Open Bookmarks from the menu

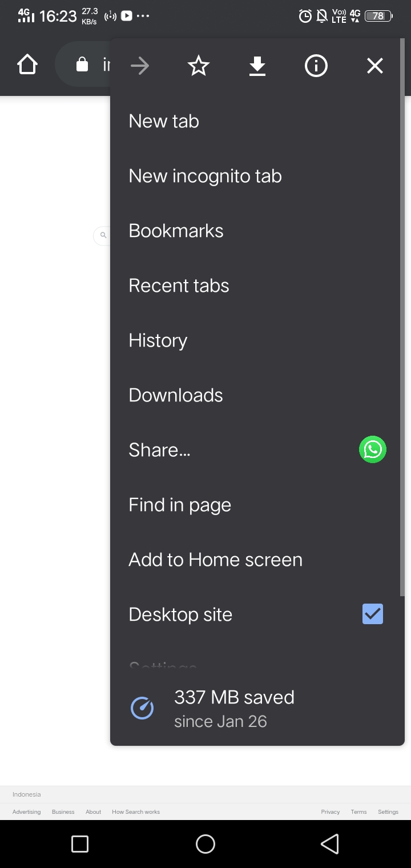click(x=176, y=231)
